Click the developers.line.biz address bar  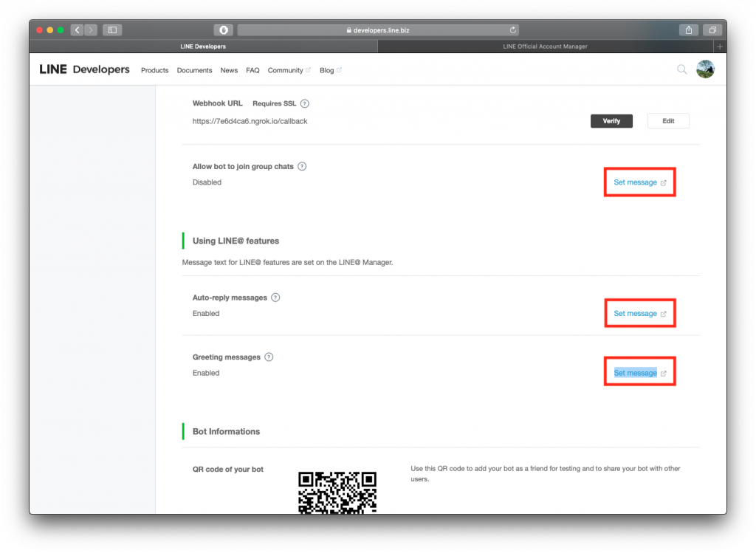coord(378,30)
